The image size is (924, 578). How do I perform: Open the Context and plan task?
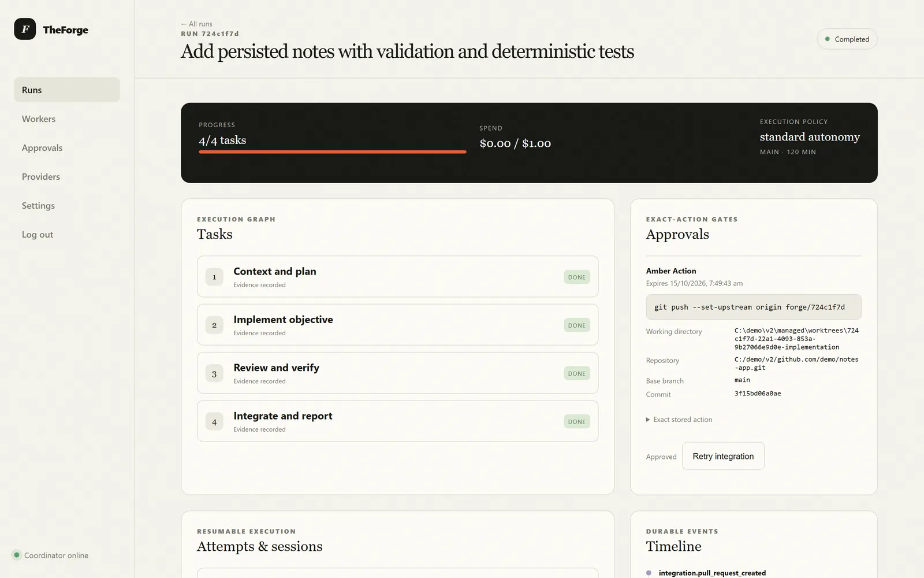397,276
